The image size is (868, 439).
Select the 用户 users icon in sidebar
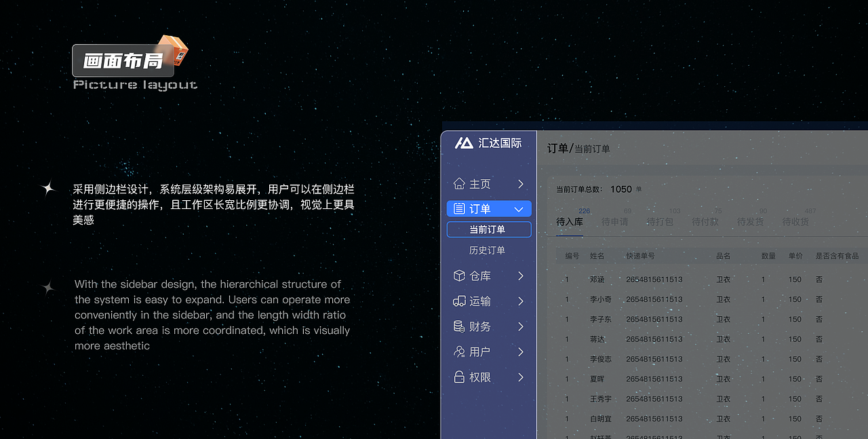point(460,351)
